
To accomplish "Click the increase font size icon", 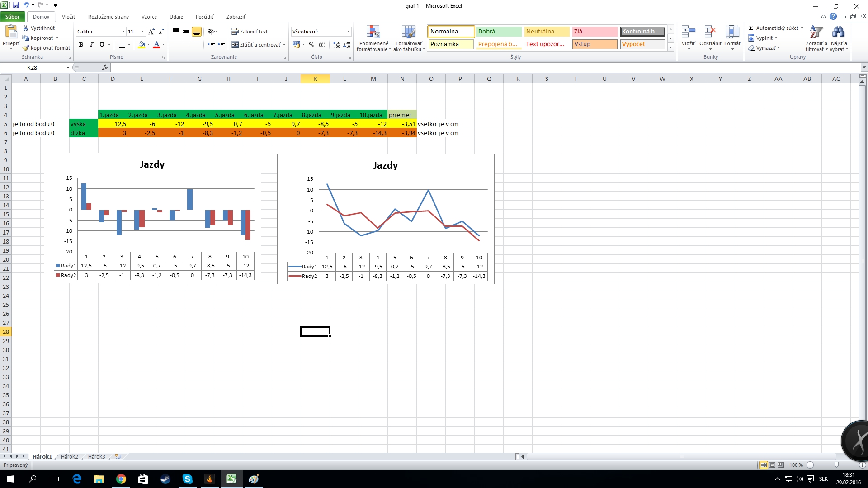I will point(151,32).
